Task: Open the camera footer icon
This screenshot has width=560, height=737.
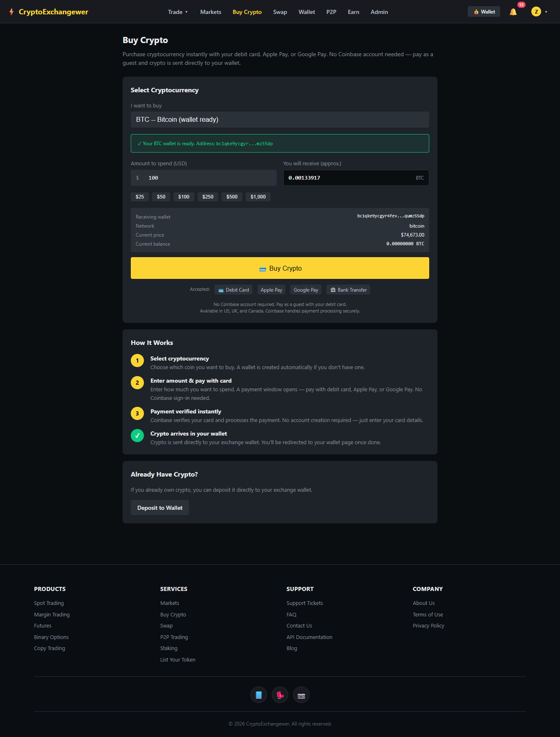Action: click(301, 695)
